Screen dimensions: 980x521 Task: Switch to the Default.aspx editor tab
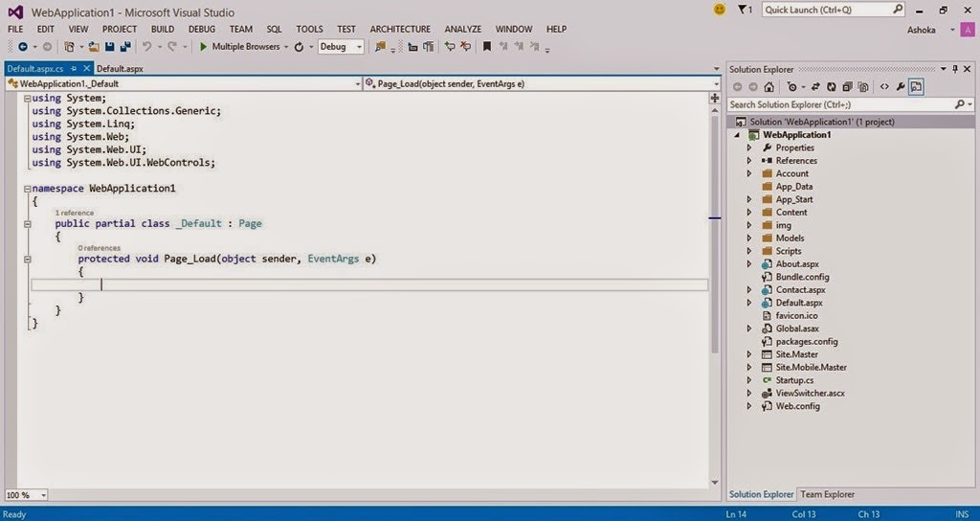coord(120,69)
